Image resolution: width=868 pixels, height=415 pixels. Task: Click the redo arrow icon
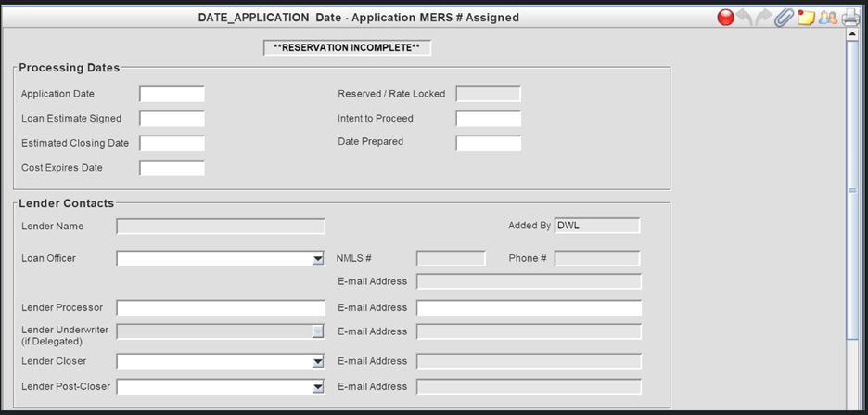click(x=764, y=17)
